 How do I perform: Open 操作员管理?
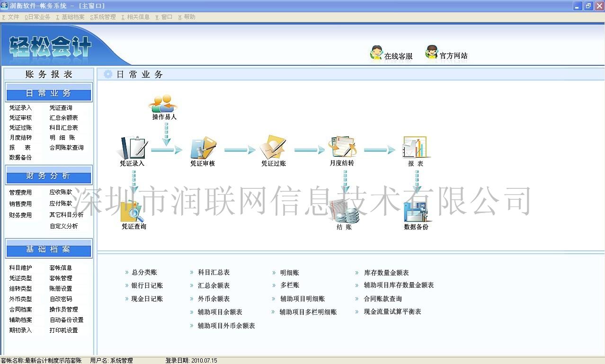pyautogui.click(x=64, y=310)
